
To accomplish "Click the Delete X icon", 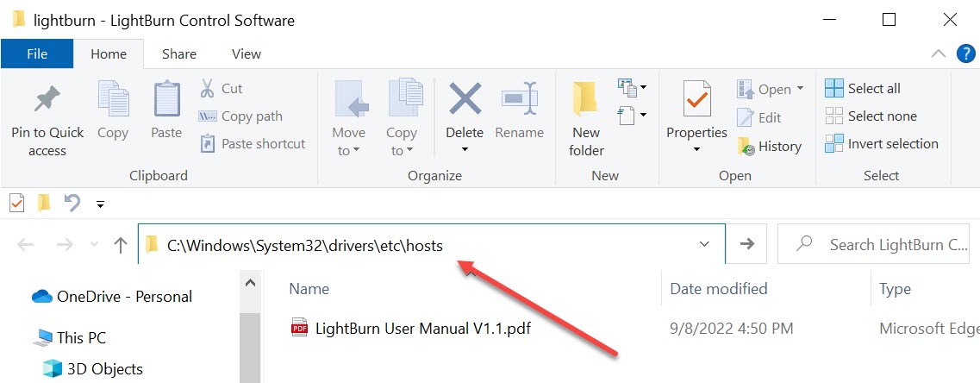I will (x=465, y=100).
